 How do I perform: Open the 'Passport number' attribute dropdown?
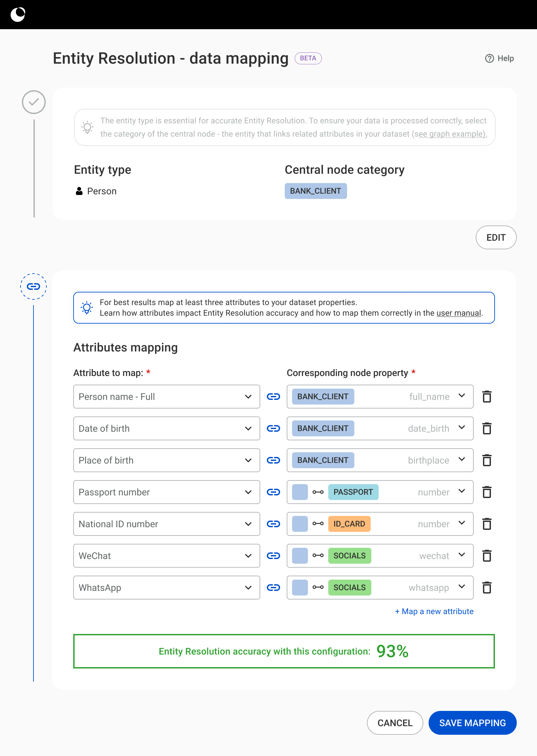pyautogui.click(x=166, y=492)
